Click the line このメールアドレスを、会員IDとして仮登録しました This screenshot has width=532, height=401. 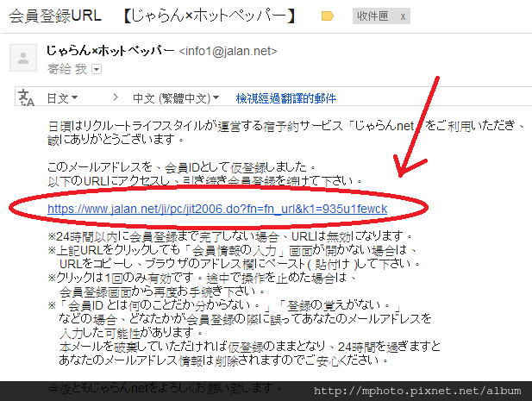[x=181, y=167]
